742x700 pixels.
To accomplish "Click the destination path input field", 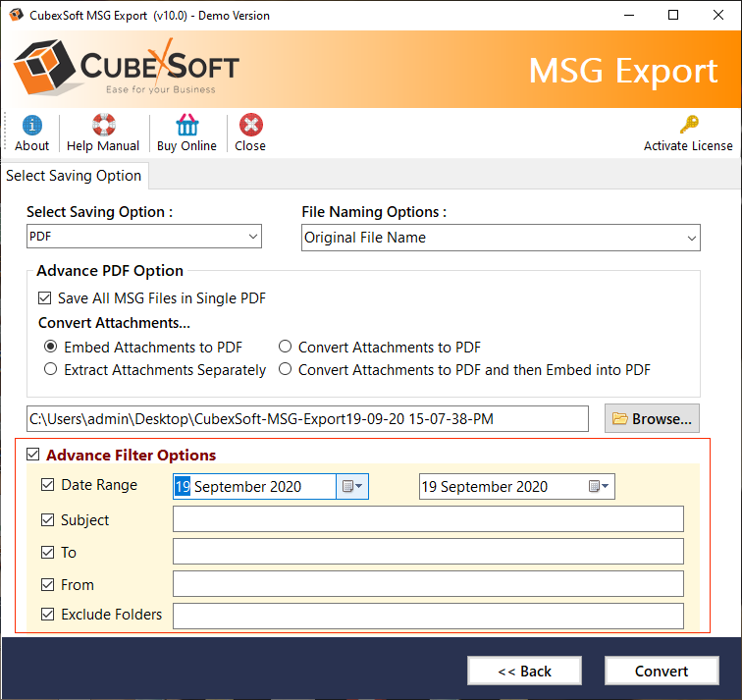I will 307,419.
